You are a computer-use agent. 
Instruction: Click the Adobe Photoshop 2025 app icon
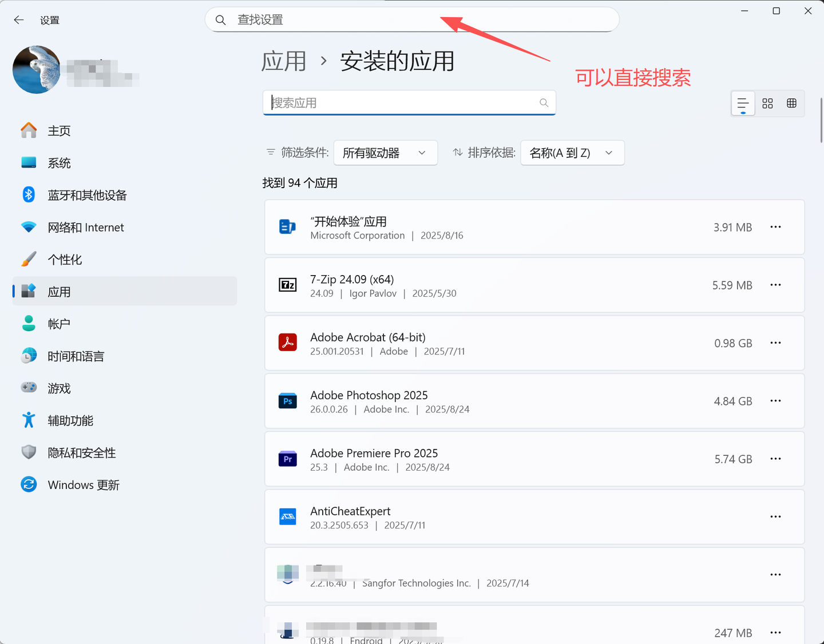(x=287, y=401)
